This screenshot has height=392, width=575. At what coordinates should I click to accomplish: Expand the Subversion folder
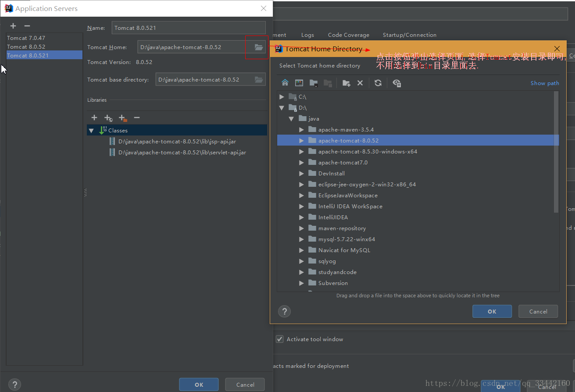pos(301,283)
